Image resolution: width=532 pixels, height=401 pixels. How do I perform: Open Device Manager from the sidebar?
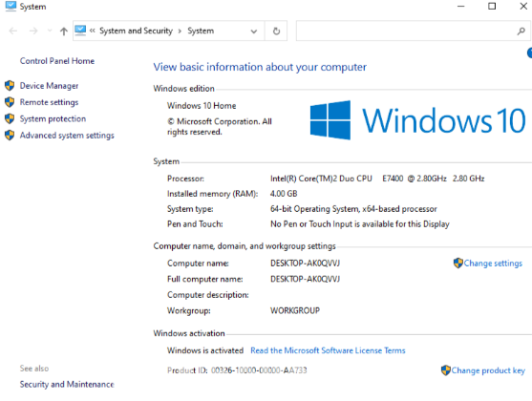pos(49,86)
